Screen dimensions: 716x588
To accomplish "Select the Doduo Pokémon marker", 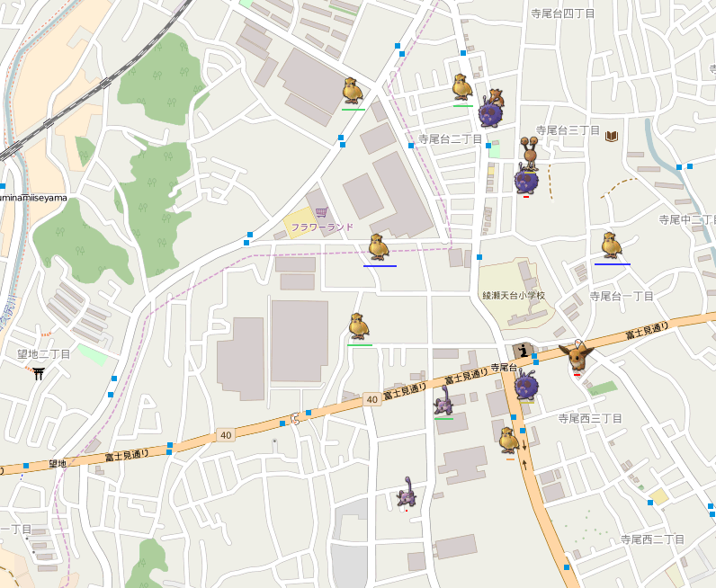I will point(530,151).
